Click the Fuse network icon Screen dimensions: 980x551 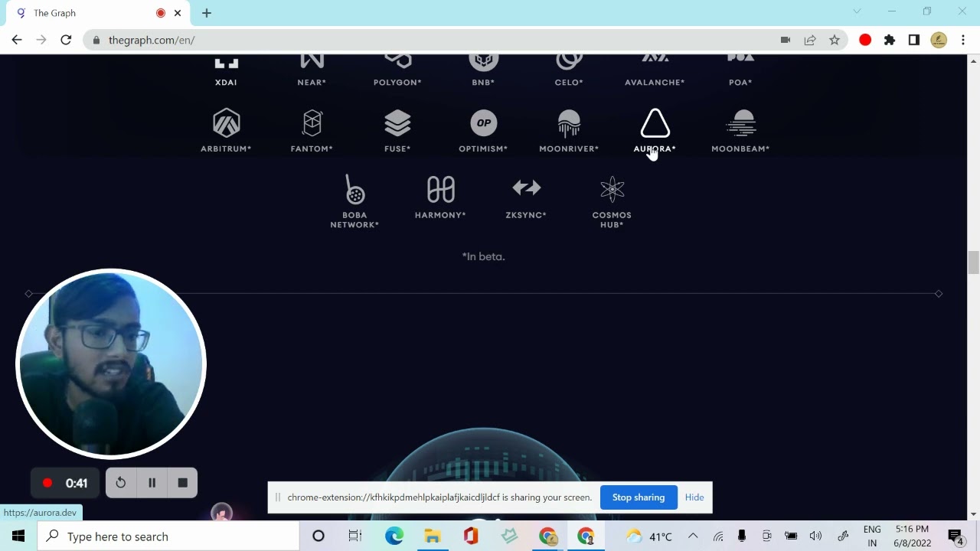[397, 122]
